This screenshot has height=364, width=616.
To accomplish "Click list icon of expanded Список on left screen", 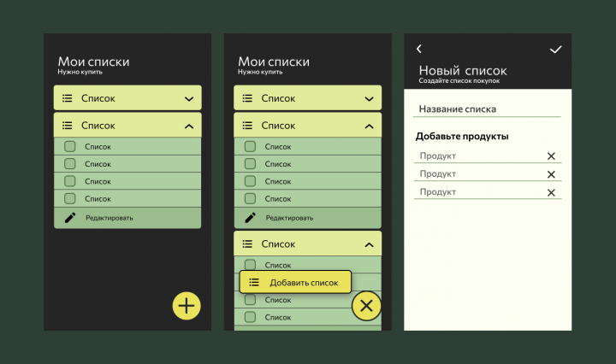I will click(x=68, y=126).
